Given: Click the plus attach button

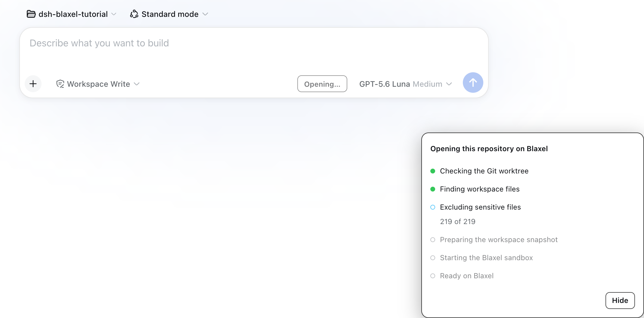Looking at the screenshot, I should pyautogui.click(x=33, y=84).
